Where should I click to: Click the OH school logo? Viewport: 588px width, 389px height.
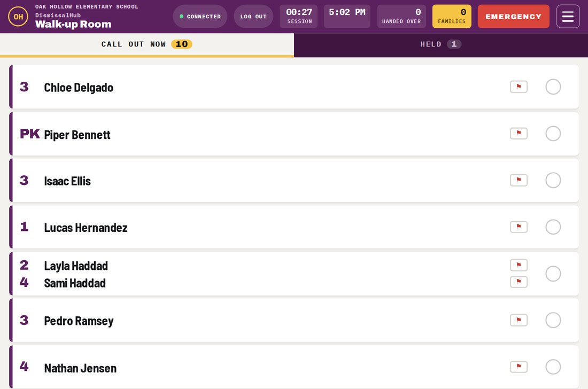point(18,17)
